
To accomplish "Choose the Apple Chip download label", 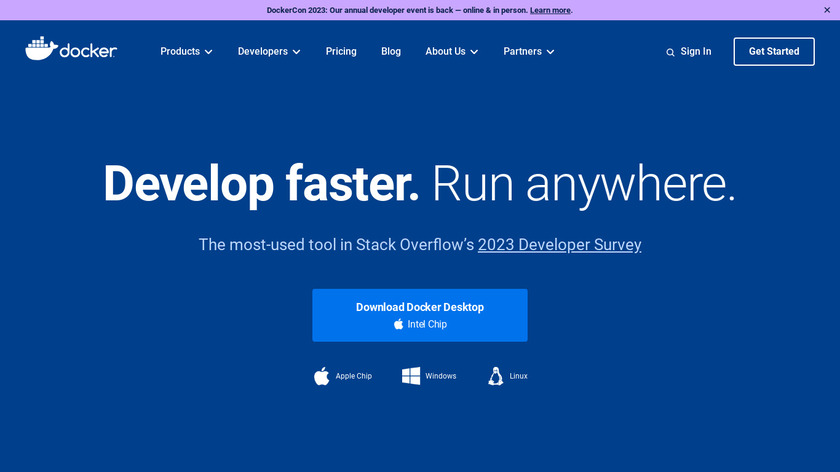I will click(x=354, y=376).
